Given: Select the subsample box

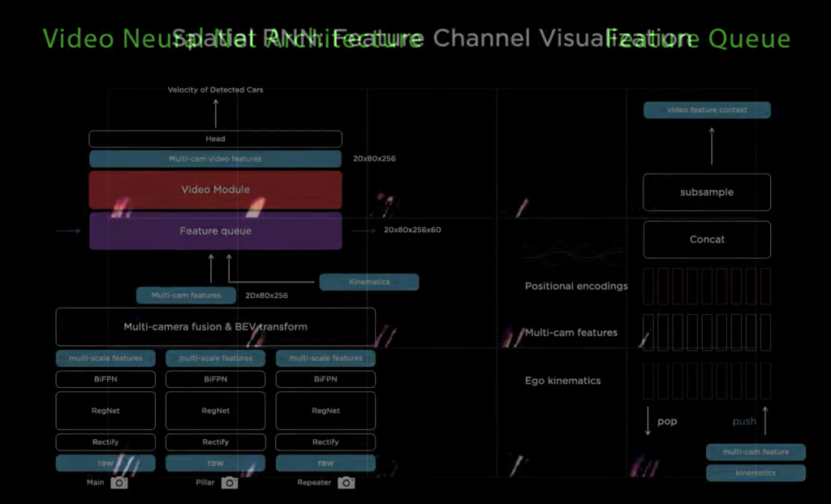Looking at the screenshot, I should coord(707,192).
